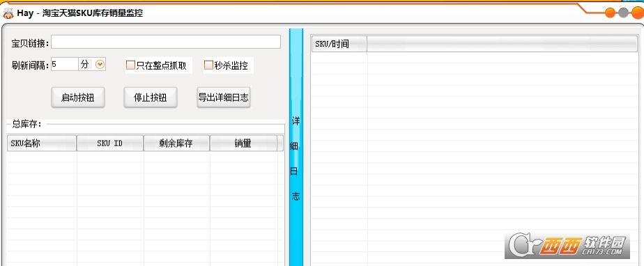Toggle the 秒杀监控 checkbox
The height and width of the screenshot is (266, 644).
(208, 65)
